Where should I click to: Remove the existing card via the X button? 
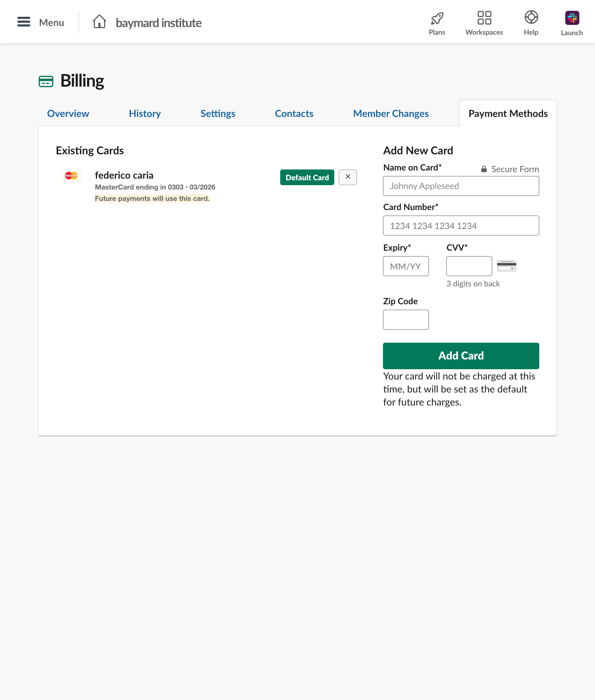pyautogui.click(x=348, y=177)
